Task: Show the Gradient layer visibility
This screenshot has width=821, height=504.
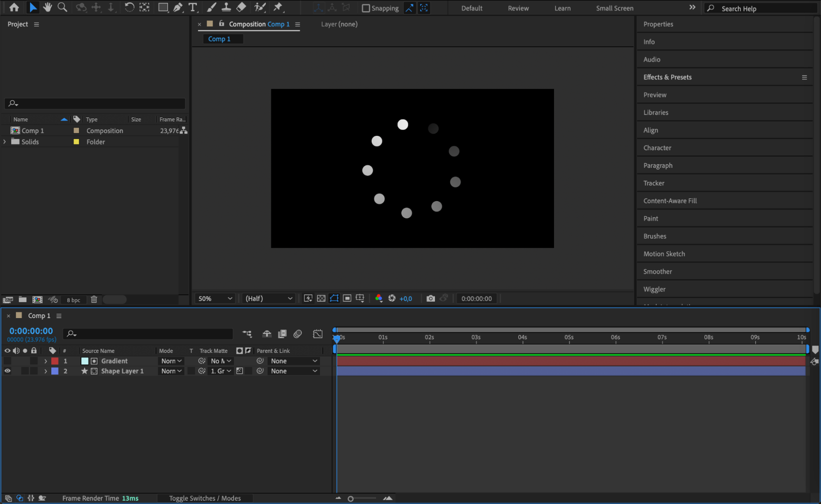Action: [x=7, y=361]
